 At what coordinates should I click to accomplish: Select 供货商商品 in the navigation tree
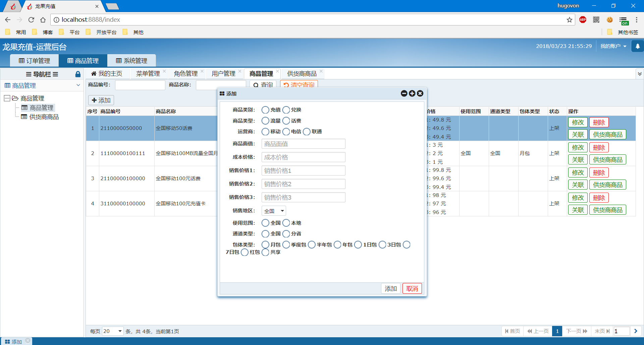(x=44, y=117)
